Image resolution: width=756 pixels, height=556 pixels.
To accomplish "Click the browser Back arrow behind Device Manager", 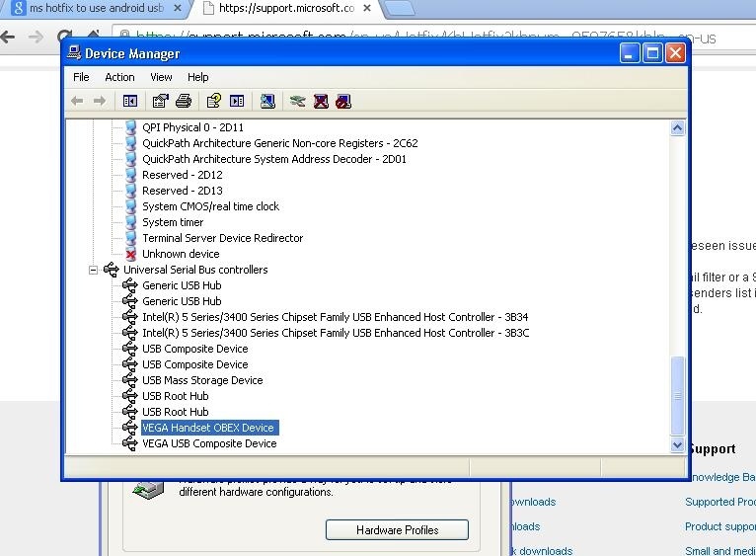I will [x=8, y=37].
